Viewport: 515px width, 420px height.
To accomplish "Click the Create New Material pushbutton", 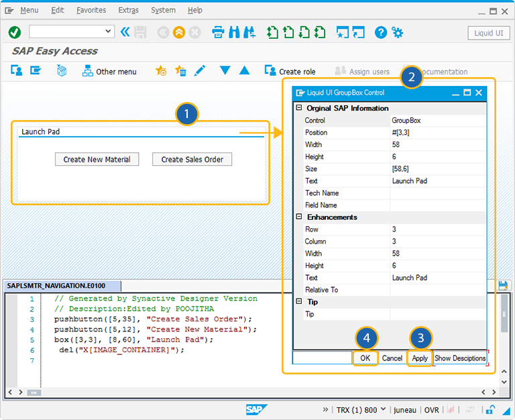I will coord(97,160).
